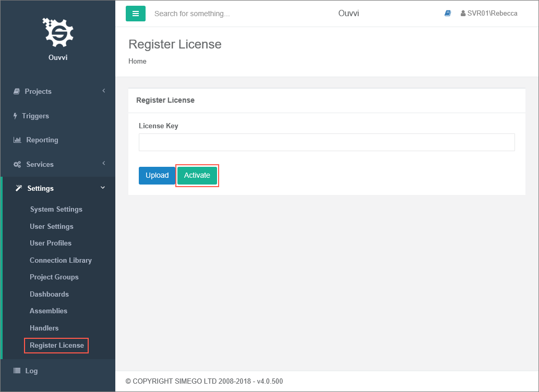
Task: Open the Projects sidebar menu
Action: (38, 91)
